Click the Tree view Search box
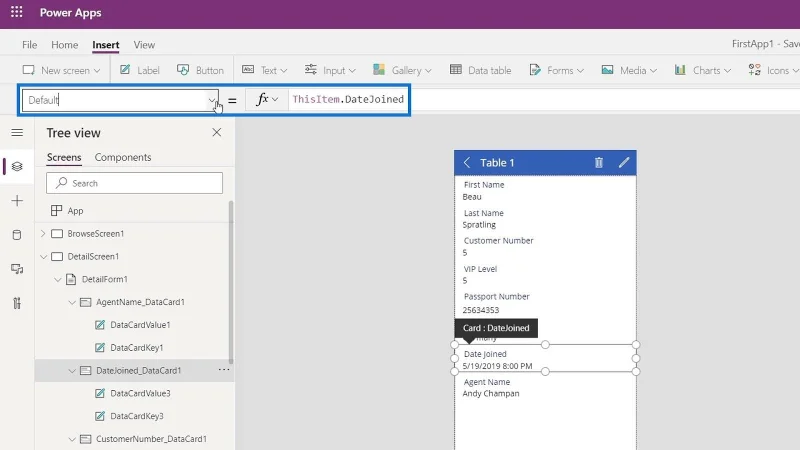Screen dimensions: 800x450 pyautogui.click(x=134, y=183)
